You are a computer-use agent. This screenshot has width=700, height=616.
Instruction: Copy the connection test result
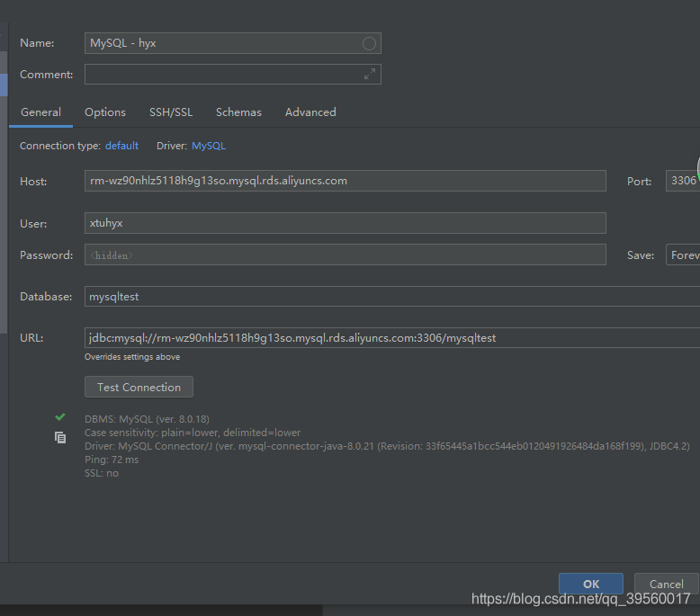[60, 437]
